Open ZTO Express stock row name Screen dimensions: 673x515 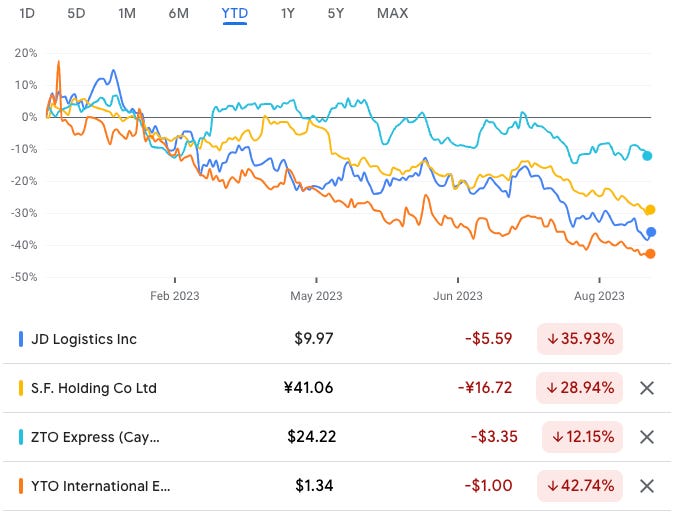pyautogui.click(x=95, y=437)
